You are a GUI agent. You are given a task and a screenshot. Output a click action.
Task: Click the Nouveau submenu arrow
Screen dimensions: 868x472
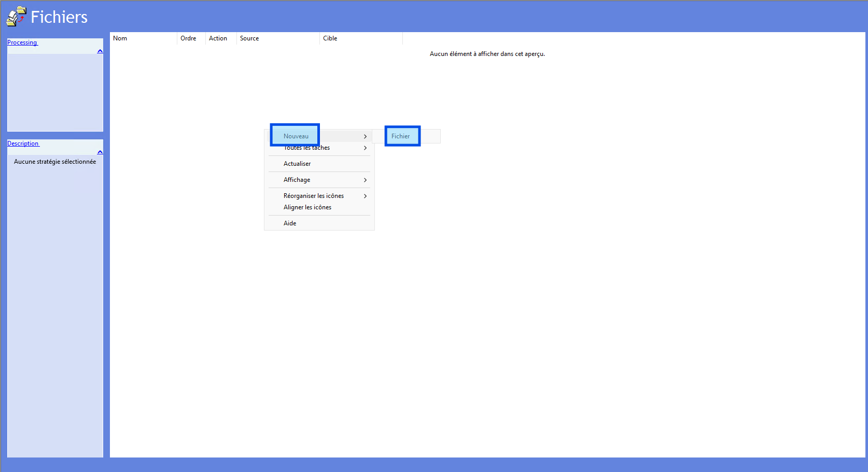[x=366, y=136]
